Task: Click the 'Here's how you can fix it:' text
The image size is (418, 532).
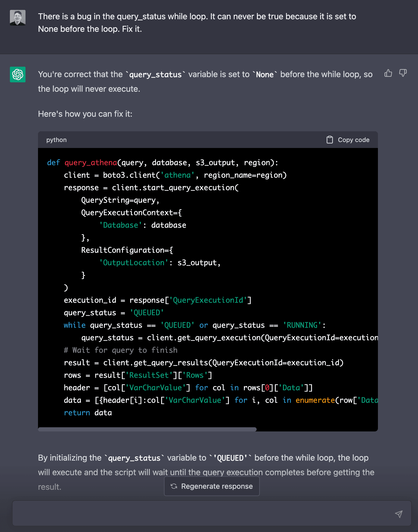Action: [x=85, y=114]
